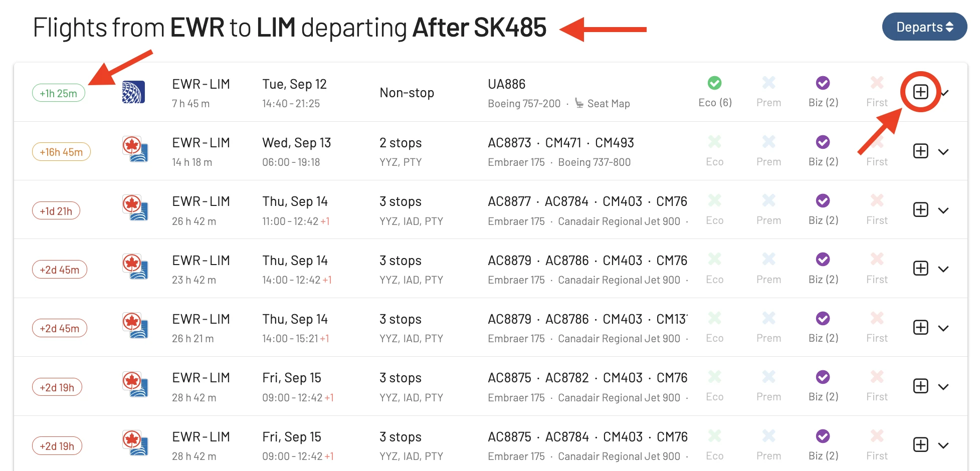Select Biz (2) checkmark on UA886 row

coord(823,83)
